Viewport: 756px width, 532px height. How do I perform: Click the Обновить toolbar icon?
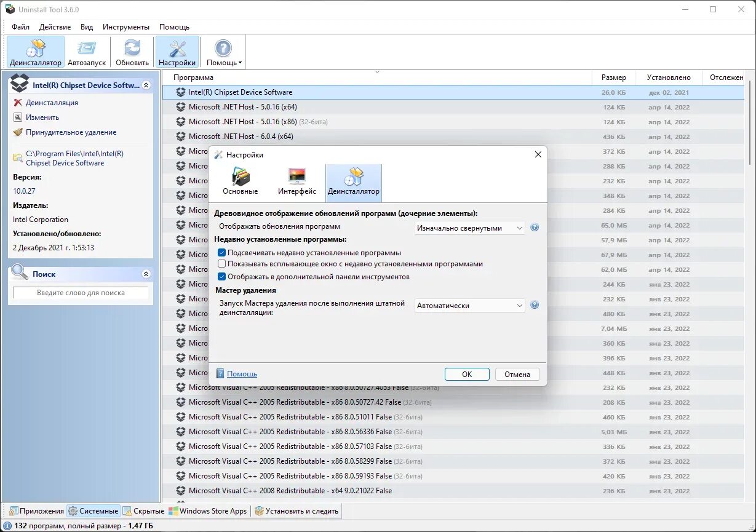(132, 52)
